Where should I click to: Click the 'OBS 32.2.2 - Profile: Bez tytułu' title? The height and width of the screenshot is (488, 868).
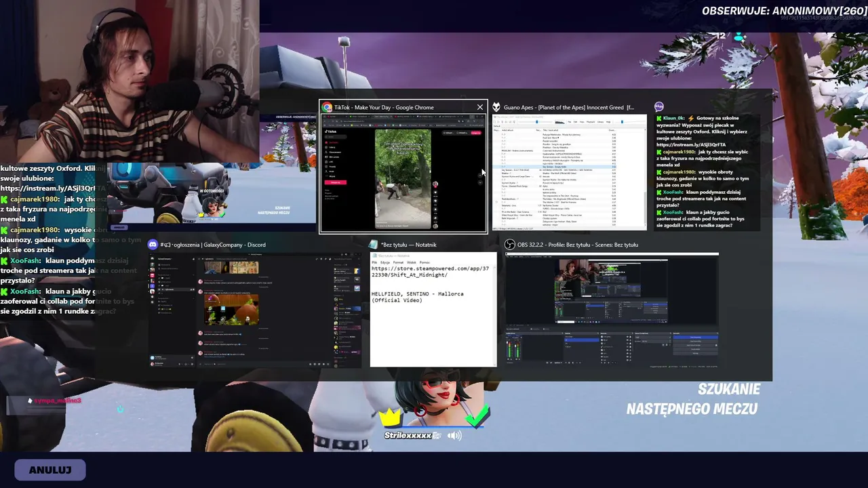pyautogui.click(x=578, y=245)
